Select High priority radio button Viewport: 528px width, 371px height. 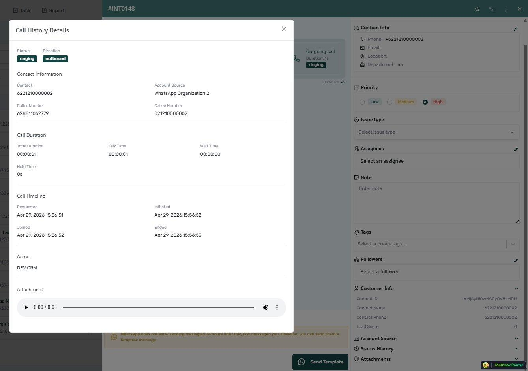click(x=425, y=102)
